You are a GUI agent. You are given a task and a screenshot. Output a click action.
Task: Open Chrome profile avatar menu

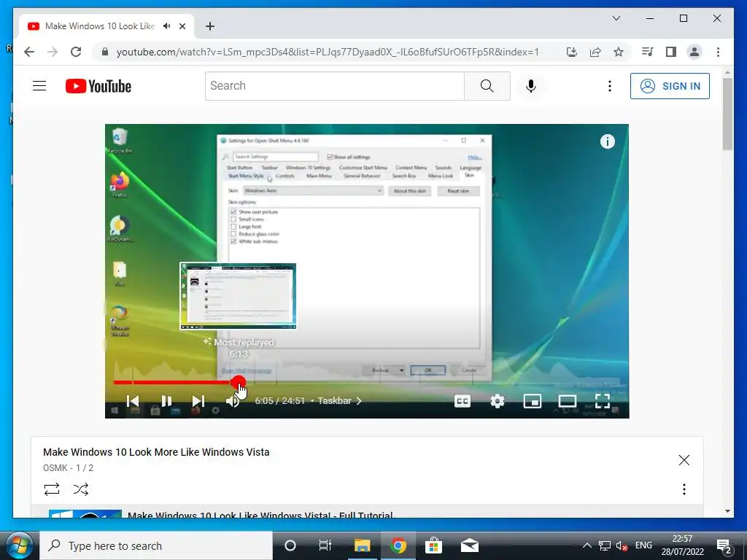(694, 52)
